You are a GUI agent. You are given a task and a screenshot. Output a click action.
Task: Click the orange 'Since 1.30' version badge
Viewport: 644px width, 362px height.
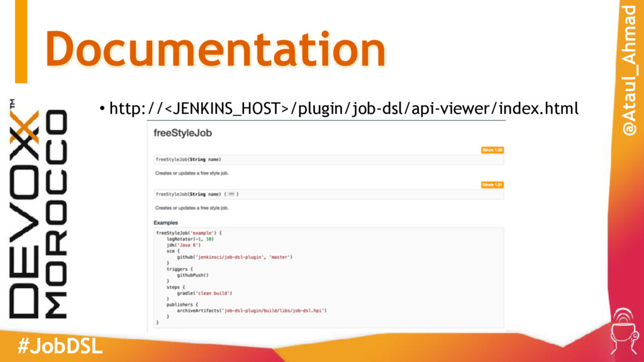point(492,148)
